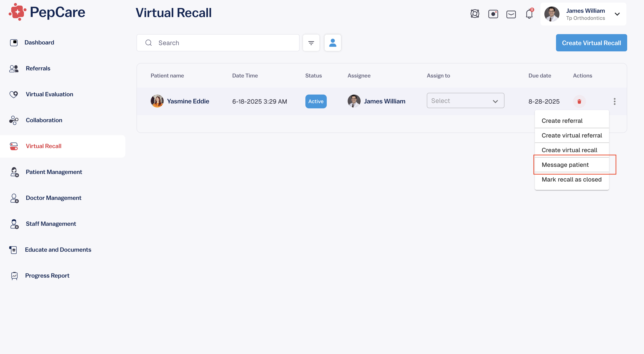Image resolution: width=644 pixels, height=354 pixels.
Task: Click the Tp Orthodontics label
Action: point(585,18)
